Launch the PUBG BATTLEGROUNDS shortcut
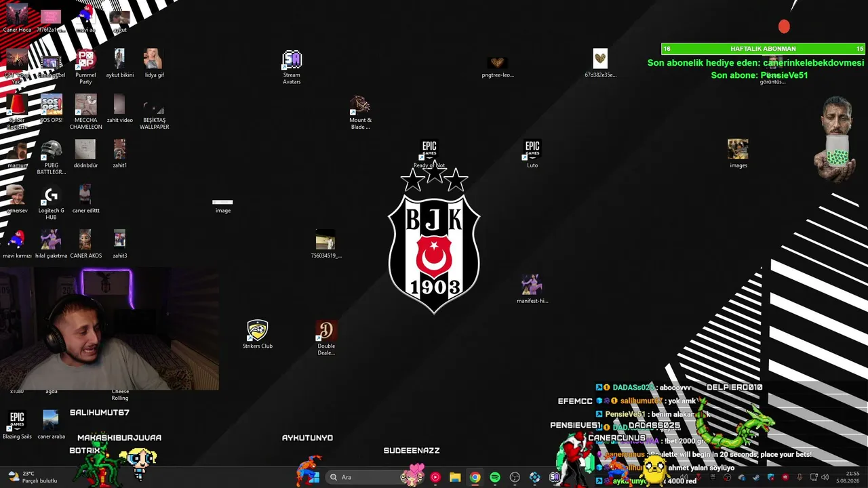Screen dimensions: 868x488 pyautogui.click(x=51, y=157)
